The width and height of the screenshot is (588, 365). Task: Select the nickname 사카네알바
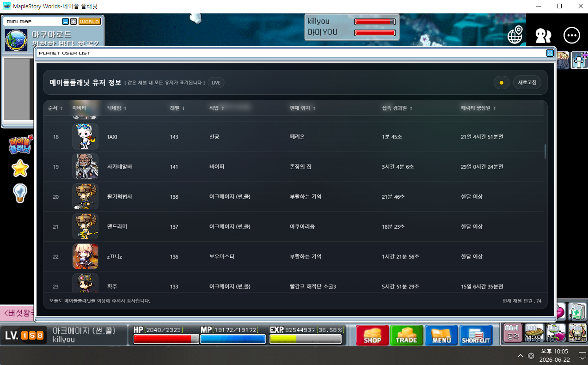(120, 167)
